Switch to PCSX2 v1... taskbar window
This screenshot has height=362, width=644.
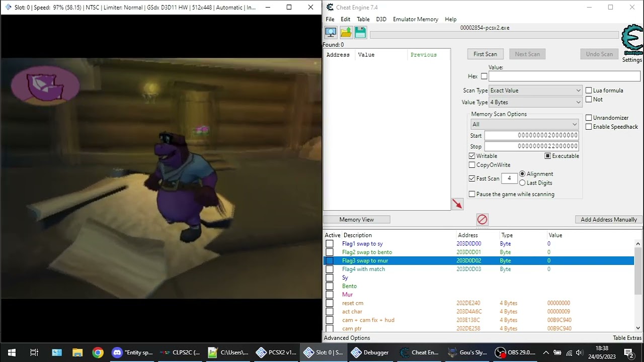click(x=276, y=352)
